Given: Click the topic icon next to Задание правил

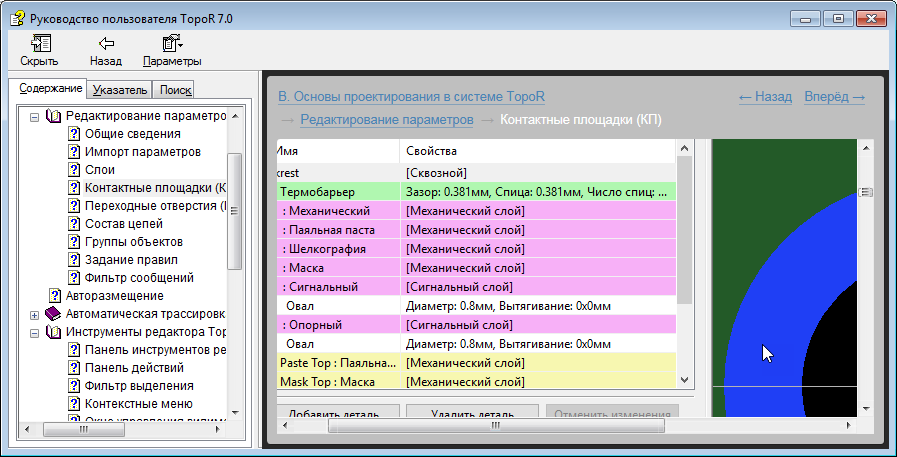Looking at the screenshot, I should tap(74, 260).
